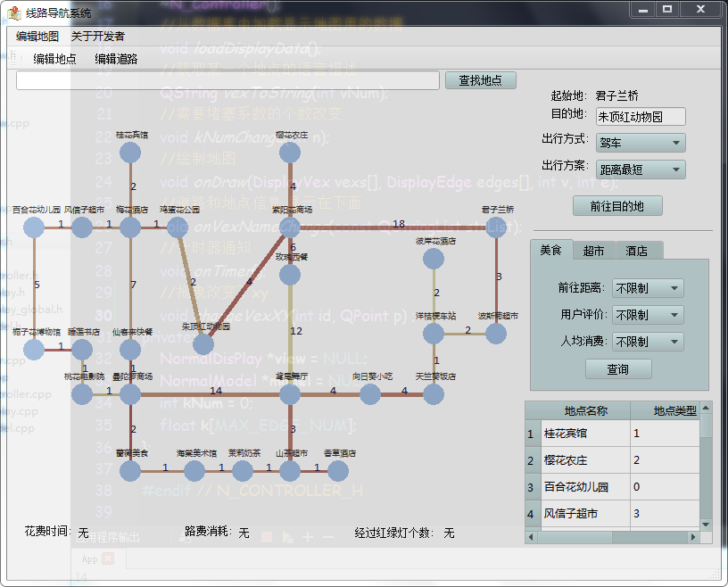
Task: Click the 地点名称 column header
Action: click(x=585, y=410)
